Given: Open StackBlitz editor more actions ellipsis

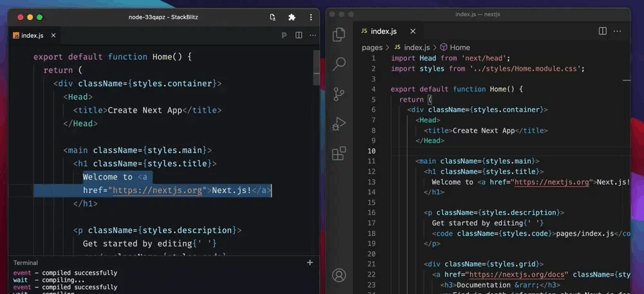Looking at the screenshot, I should coord(313,35).
